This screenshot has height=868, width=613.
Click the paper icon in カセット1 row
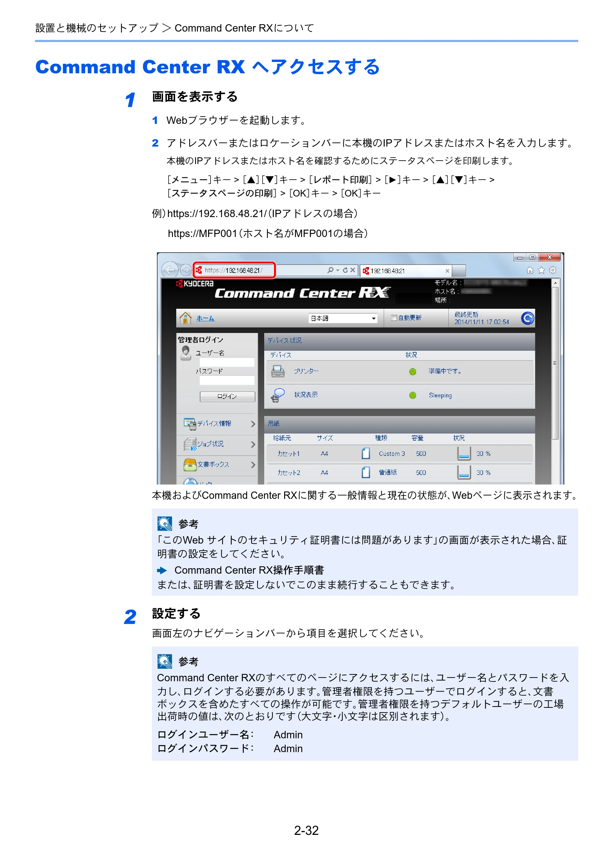[x=365, y=453]
